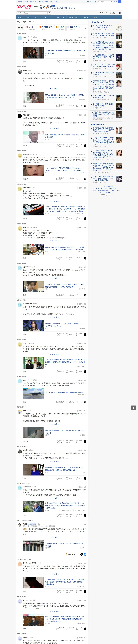Click 返信2件 under 町田一雨 comment

[26, 146]
